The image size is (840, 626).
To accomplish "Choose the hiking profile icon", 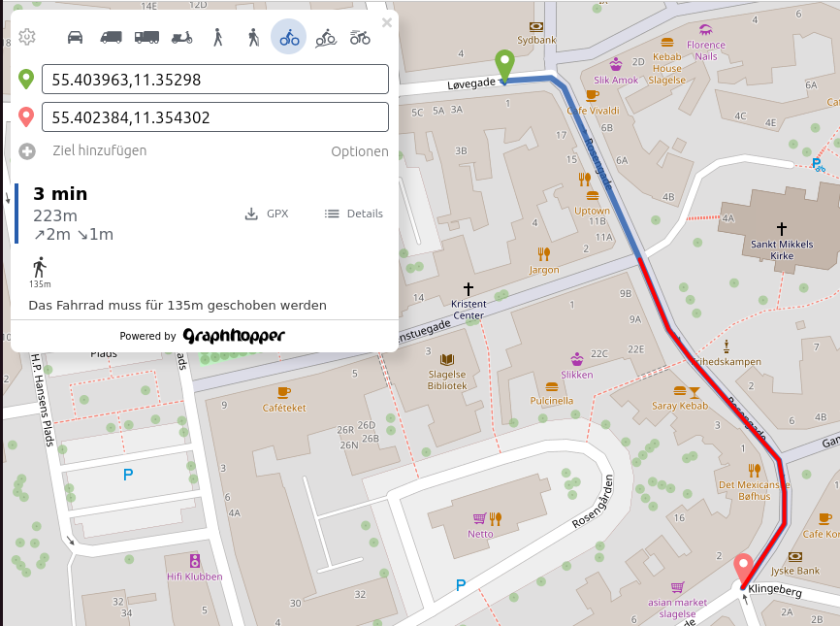I will click(x=252, y=36).
